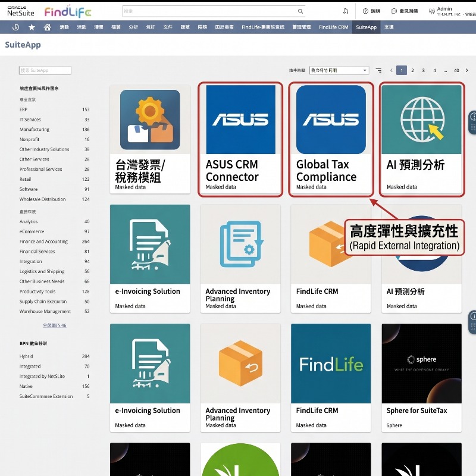Go to results page 4
Screen dimensions: 476x476
(x=434, y=70)
